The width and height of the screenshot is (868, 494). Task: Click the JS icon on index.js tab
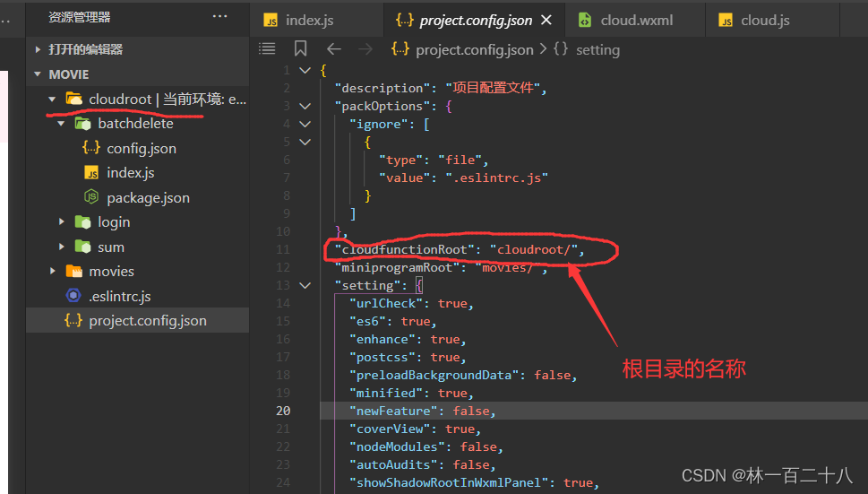point(271,20)
